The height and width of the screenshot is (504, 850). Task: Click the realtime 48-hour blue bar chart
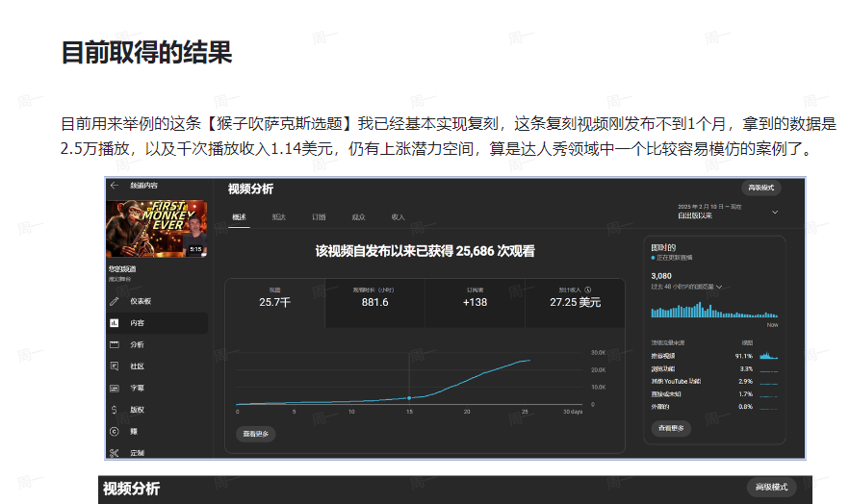[714, 311]
